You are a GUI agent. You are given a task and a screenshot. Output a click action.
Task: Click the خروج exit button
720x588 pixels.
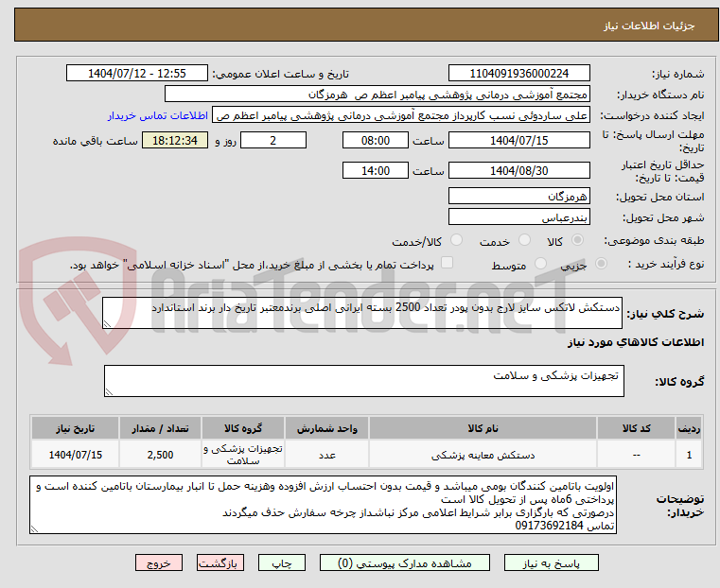pyautogui.click(x=159, y=562)
